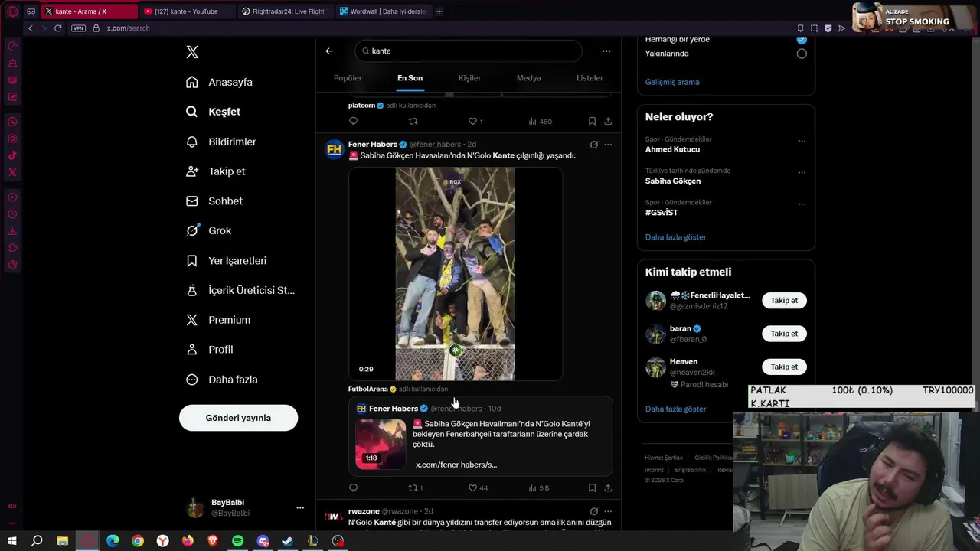Reply to the Fener Habers post

[x=353, y=487]
